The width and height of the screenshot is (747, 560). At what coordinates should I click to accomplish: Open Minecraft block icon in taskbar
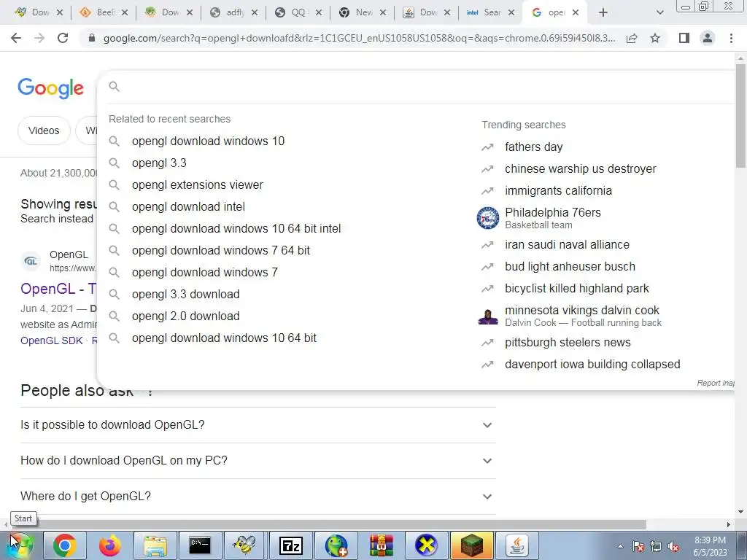point(472,545)
